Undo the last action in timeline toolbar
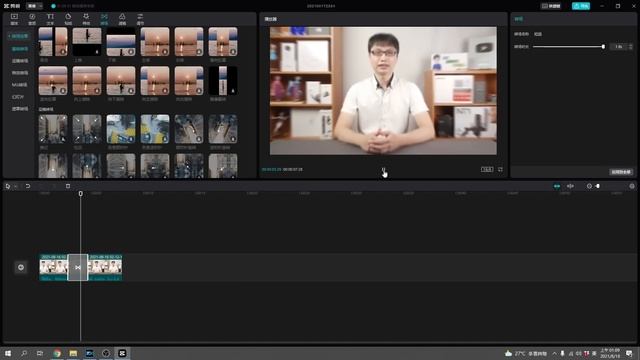Viewport: 640px width, 360px height. [28, 186]
